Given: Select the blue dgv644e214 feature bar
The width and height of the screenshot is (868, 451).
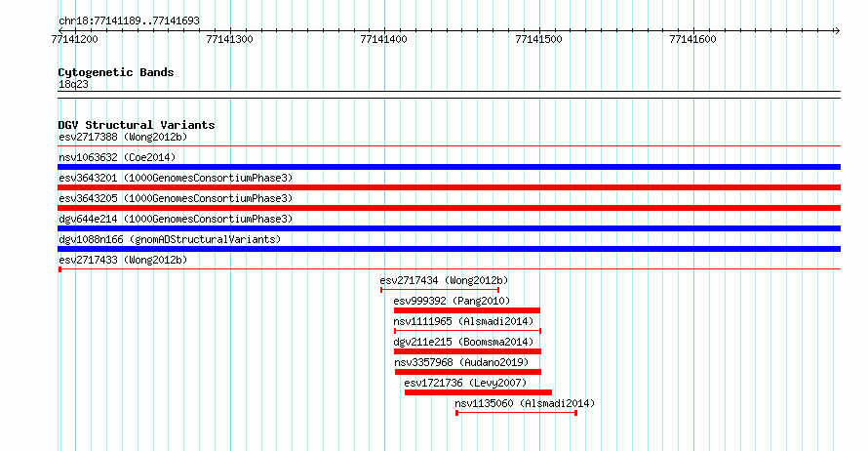Looking at the screenshot, I should click(x=449, y=228).
